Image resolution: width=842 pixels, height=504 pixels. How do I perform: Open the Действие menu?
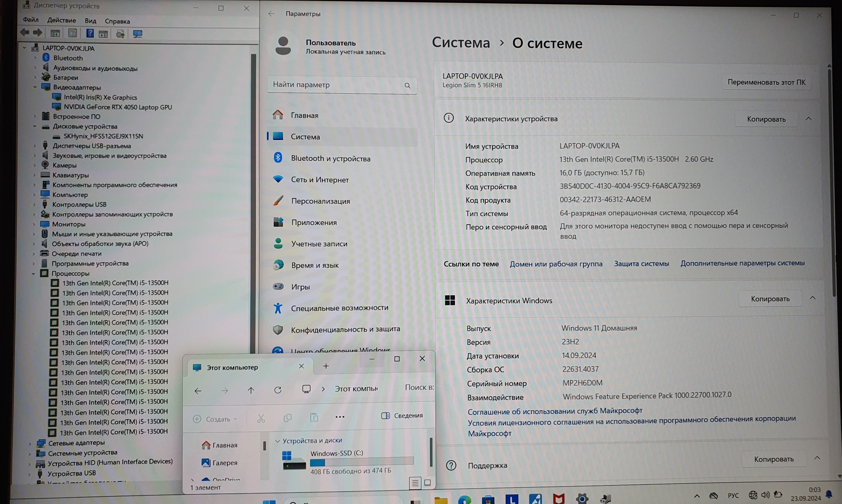61,20
